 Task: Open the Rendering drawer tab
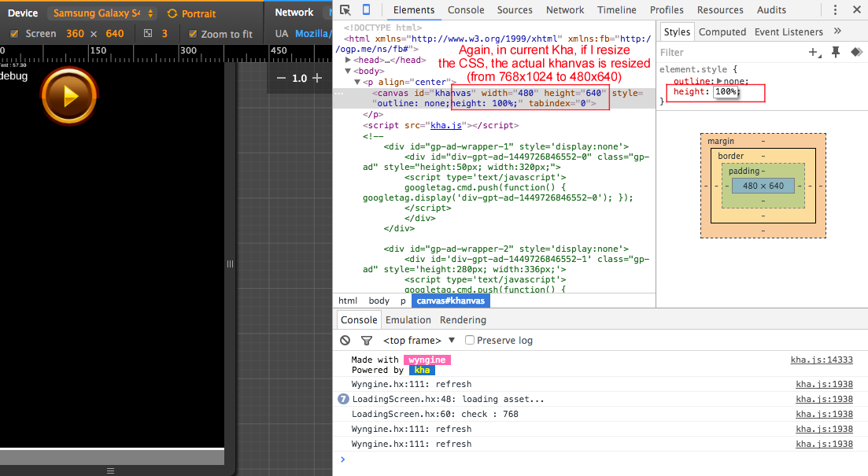pyautogui.click(x=463, y=320)
